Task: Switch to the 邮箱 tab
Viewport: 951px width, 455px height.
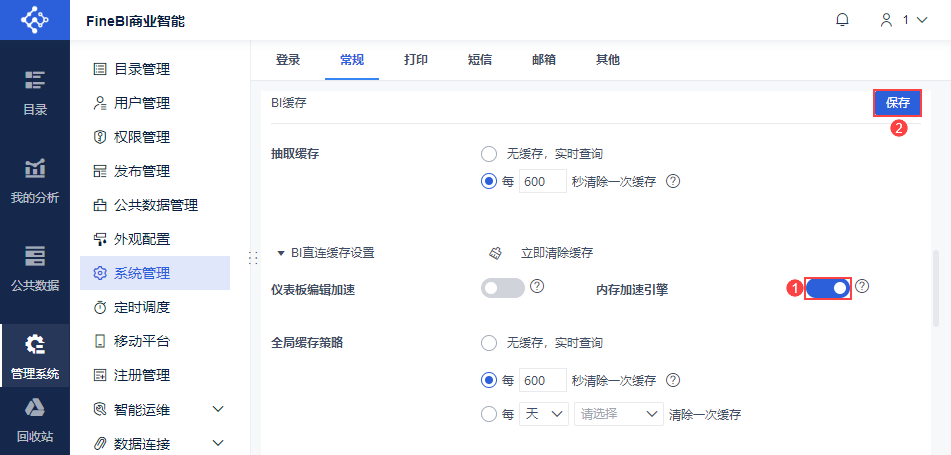Action: 544,60
